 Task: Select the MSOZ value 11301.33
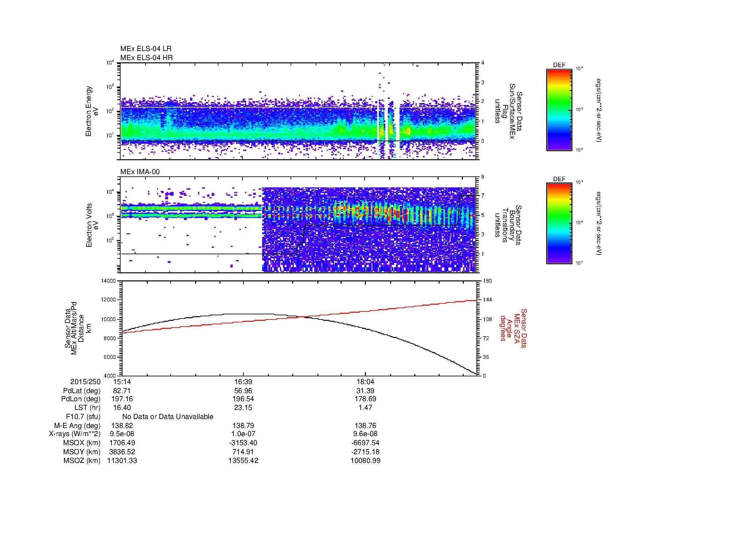tap(122, 461)
